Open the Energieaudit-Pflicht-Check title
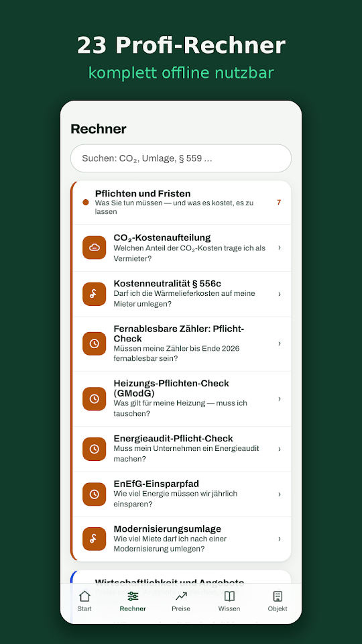Viewport: 362px width, 644px height. pyautogui.click(x=173, y=438)
